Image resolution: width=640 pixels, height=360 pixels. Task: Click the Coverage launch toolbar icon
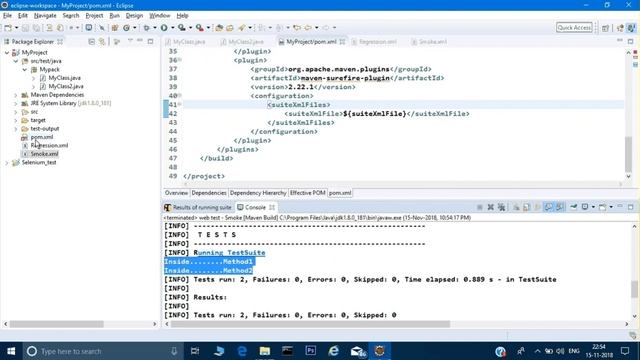coord(182,28)
